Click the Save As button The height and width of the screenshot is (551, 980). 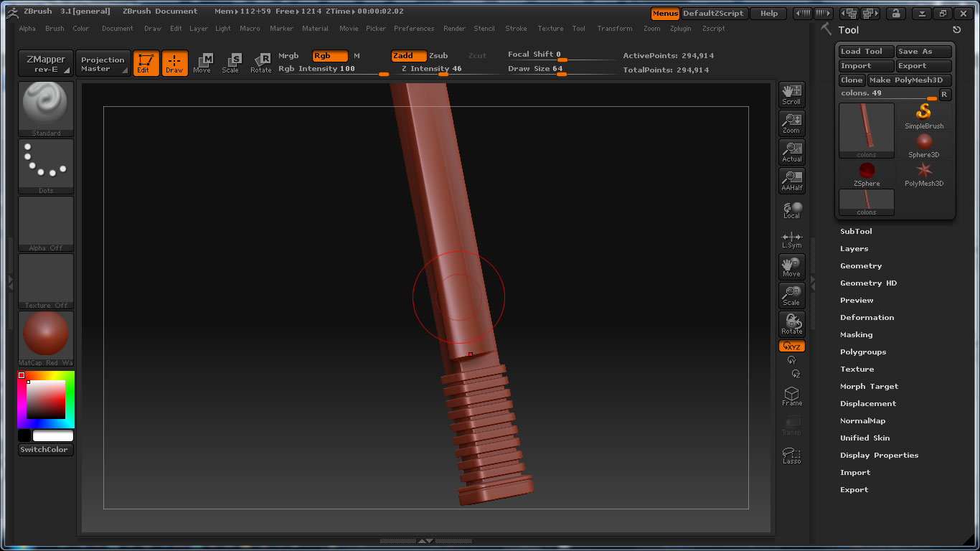coord(924,52)
